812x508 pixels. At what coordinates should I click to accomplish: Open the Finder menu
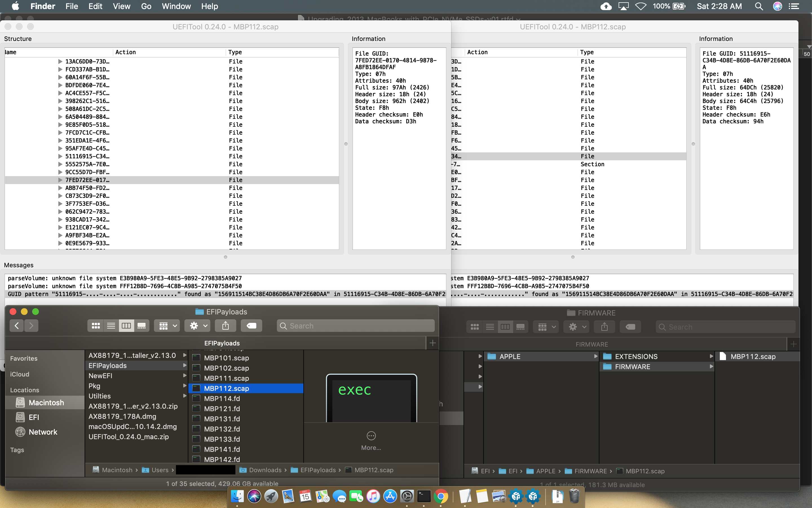point(43,6)
